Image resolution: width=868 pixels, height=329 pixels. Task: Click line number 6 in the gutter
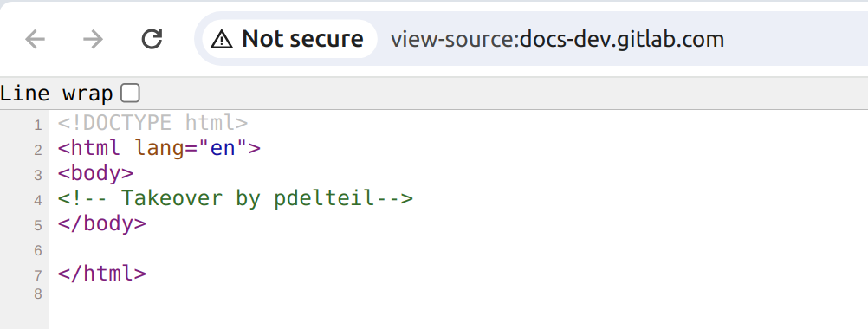click(x=37, y=251)
